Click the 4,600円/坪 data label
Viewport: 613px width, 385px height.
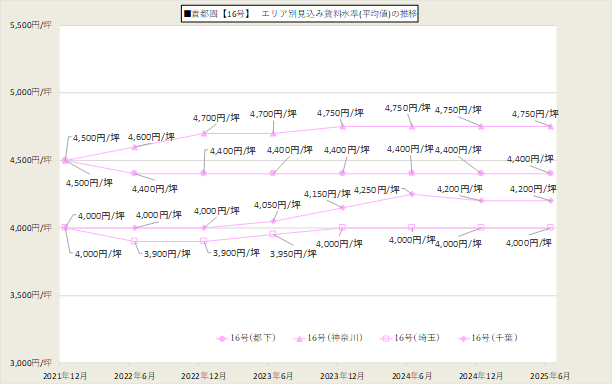(x=151, y=137)
